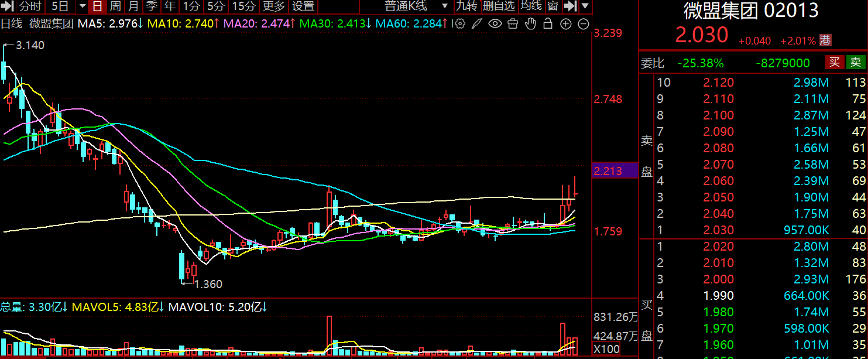Image resolution: width=868 pixels, height=359 pixels.
Task: Click the 总量: 3.30亿 volume label
Action: click(x=34, y=306)
